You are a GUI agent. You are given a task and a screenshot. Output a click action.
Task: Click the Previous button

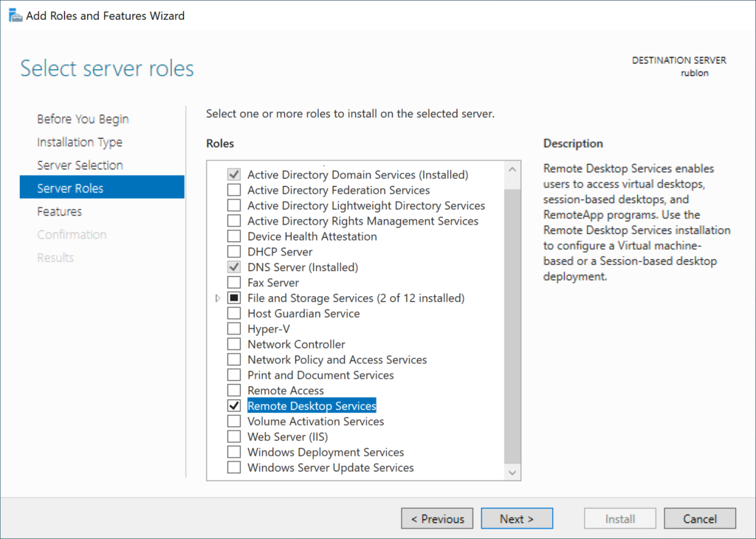tap(437, 518)
